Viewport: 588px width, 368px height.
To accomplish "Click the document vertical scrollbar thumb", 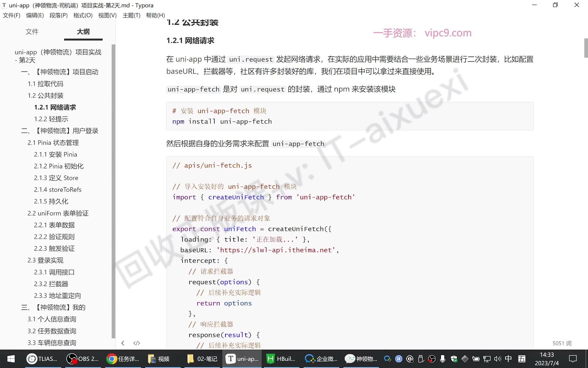I will [x=586, y=48].
